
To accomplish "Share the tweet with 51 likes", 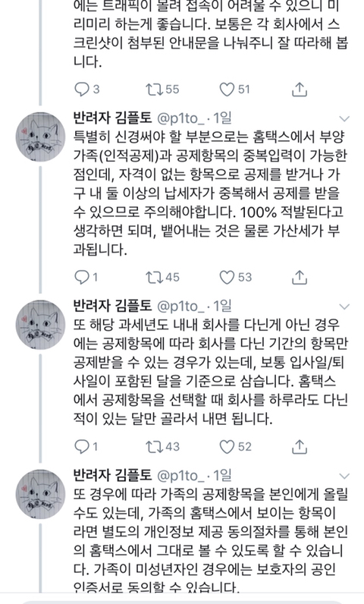I will tap(300, 89).
